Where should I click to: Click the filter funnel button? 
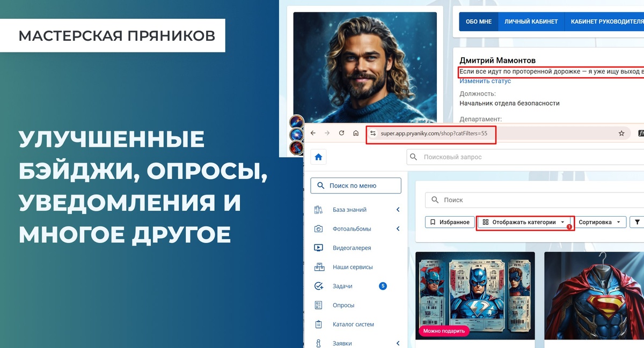click(638, 222)
